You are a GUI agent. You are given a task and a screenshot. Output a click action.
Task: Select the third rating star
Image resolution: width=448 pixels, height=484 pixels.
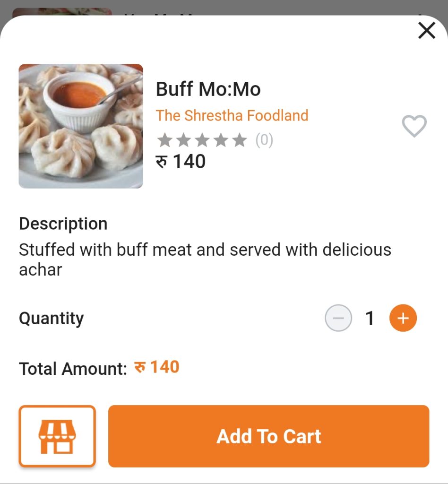coord(202,140)
